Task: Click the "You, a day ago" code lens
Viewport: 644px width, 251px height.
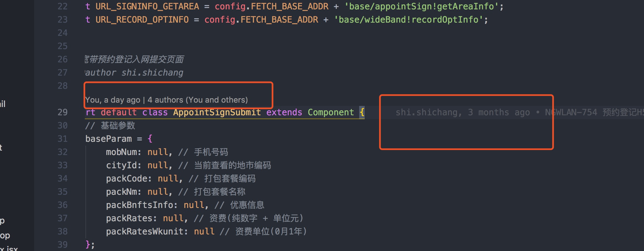Action: tap(112, 100)
